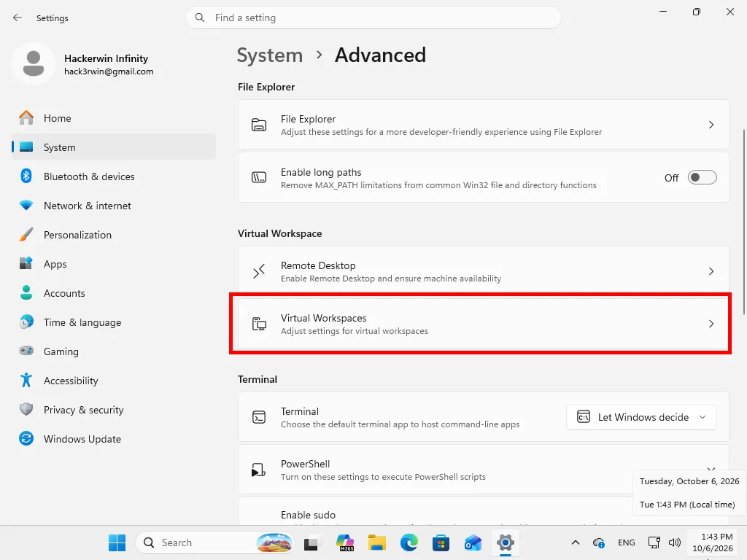Click the OneDrive cloud tray icon

coord(599,542)
